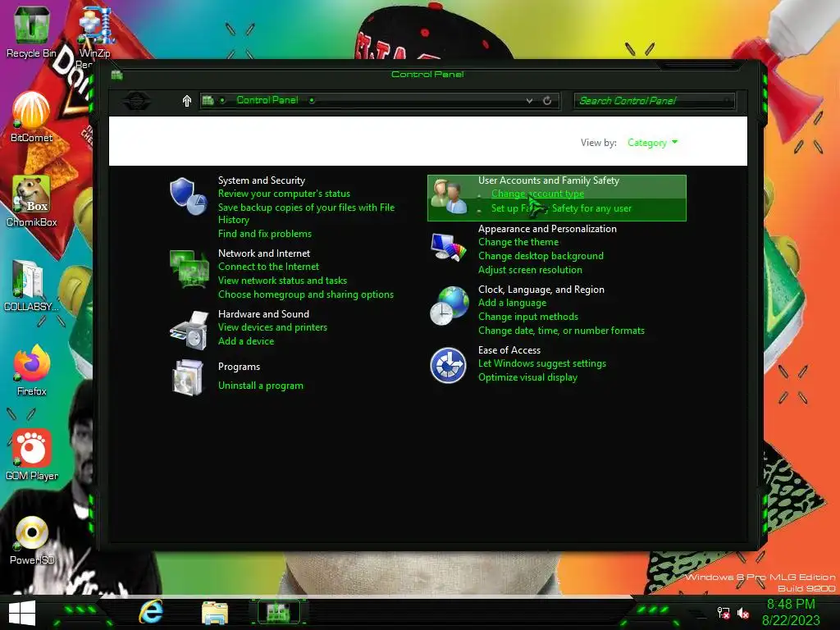Open the taskbar clock showing 8:48 PM
The height and width of the screenshot is (630, 840).
[x=792, y=612]
